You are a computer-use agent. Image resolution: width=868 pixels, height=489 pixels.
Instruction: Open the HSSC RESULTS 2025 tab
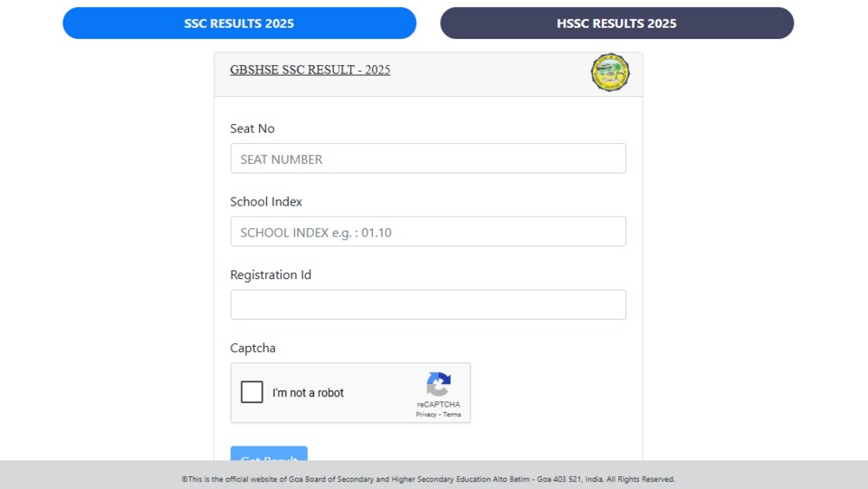coord(616,24)
